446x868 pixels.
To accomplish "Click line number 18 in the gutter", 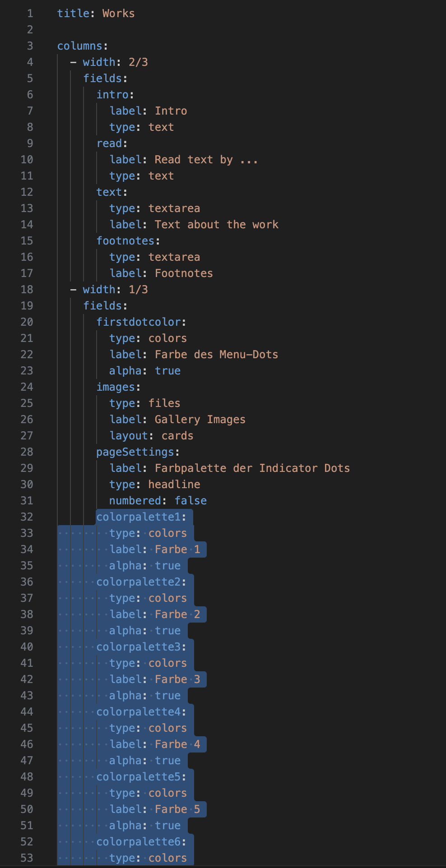I will coord(27,290).
